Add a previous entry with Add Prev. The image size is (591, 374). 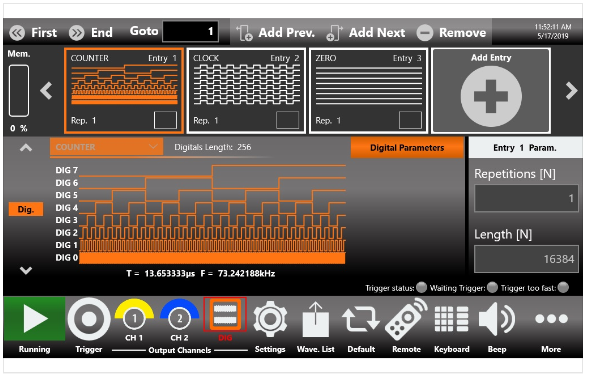[276, 33]
